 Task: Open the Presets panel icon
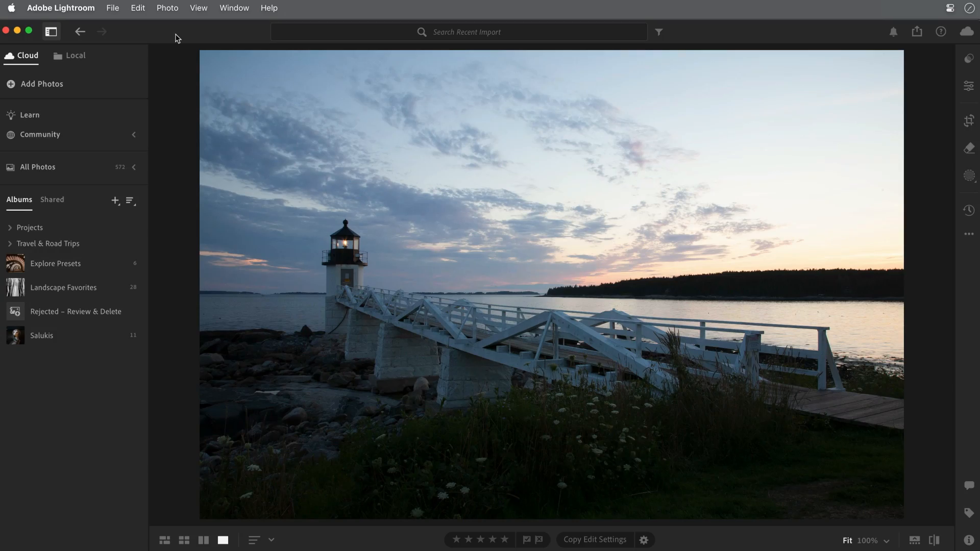[968, 59]
